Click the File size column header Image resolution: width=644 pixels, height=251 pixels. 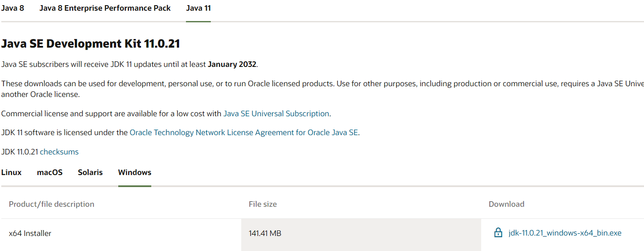[x=263, y=204]
